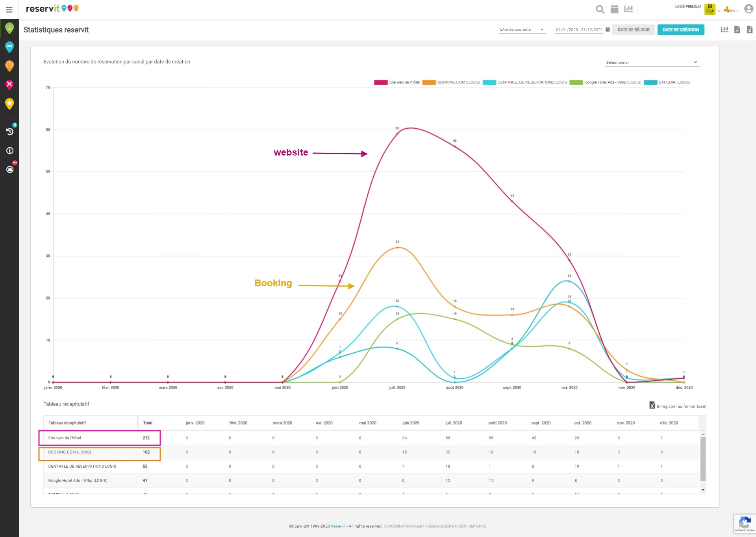
Task: Click the 59 data point in July
Action: point(397,133)
